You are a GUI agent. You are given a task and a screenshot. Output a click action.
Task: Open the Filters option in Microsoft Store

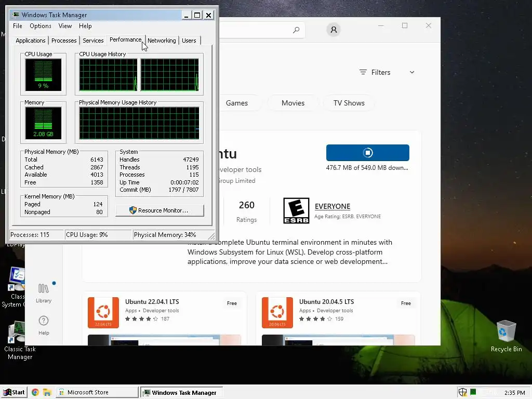(x=375, y=72)
